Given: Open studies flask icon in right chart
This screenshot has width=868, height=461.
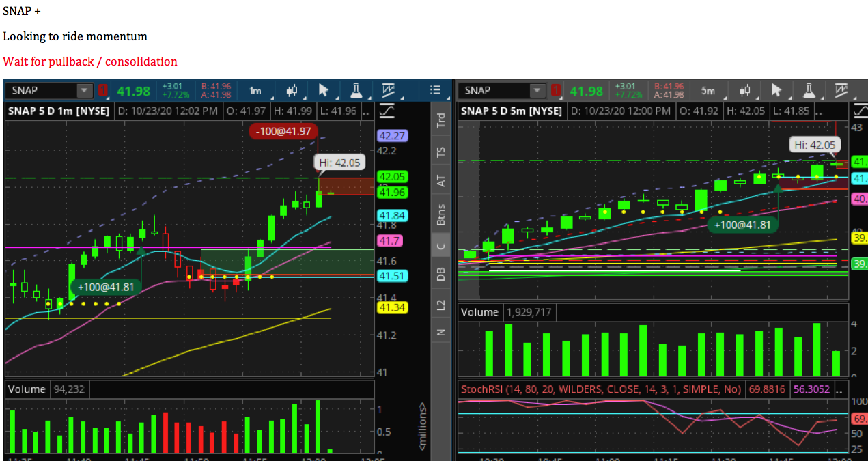Looking at the screenshot, I should tap(809, 90).
